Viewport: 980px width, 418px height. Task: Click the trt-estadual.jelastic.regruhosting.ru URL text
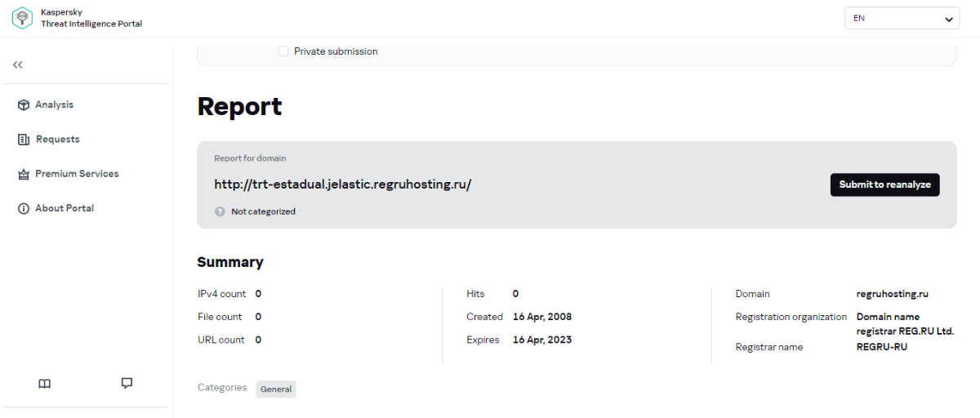(343, 185)
